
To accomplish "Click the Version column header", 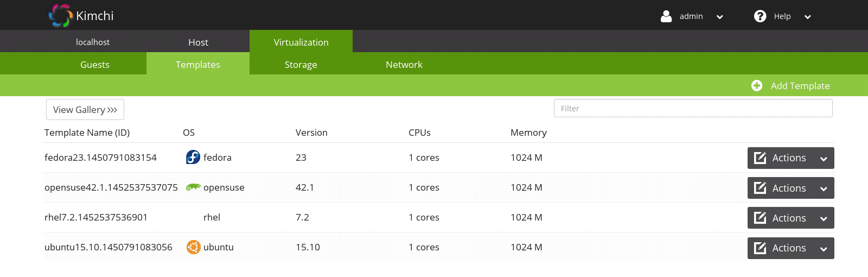I will point(311,133).
